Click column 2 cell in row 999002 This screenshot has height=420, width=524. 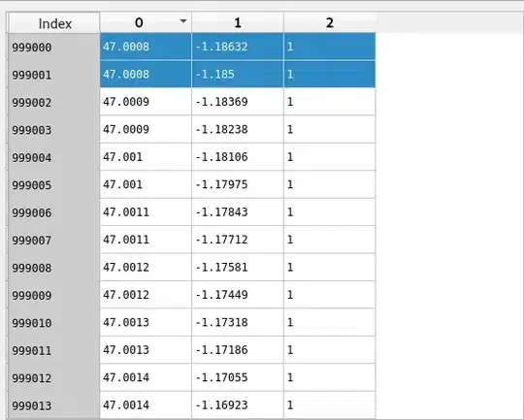330,102
